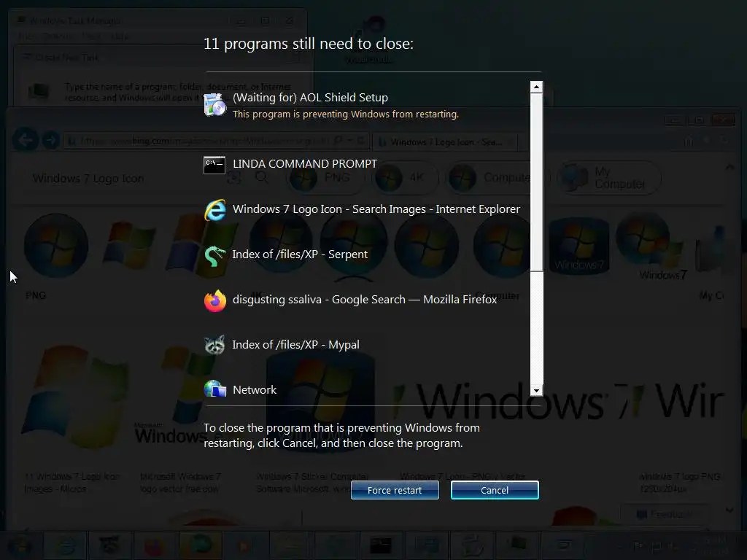Viewport: 747px width, 560px height.
Task: Click Forward arrow in dimmed Internet Explorer window
Action: [51, 141]
